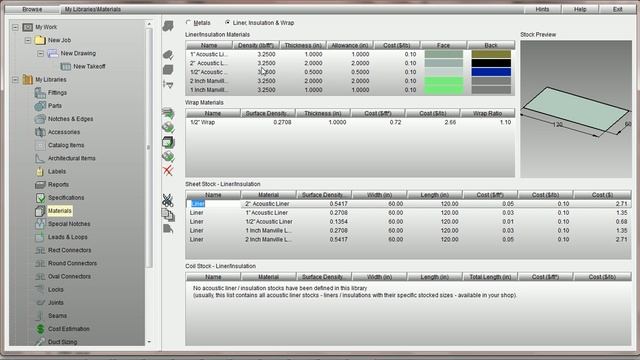Click sidebar scrollbar up arrow

tap(149, 24)
